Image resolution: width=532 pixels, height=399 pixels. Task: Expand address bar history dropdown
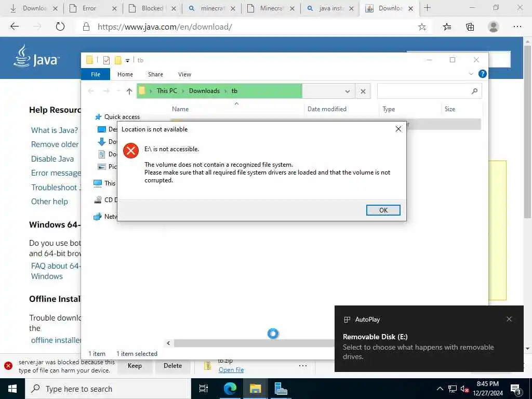[x=348, y=91]
